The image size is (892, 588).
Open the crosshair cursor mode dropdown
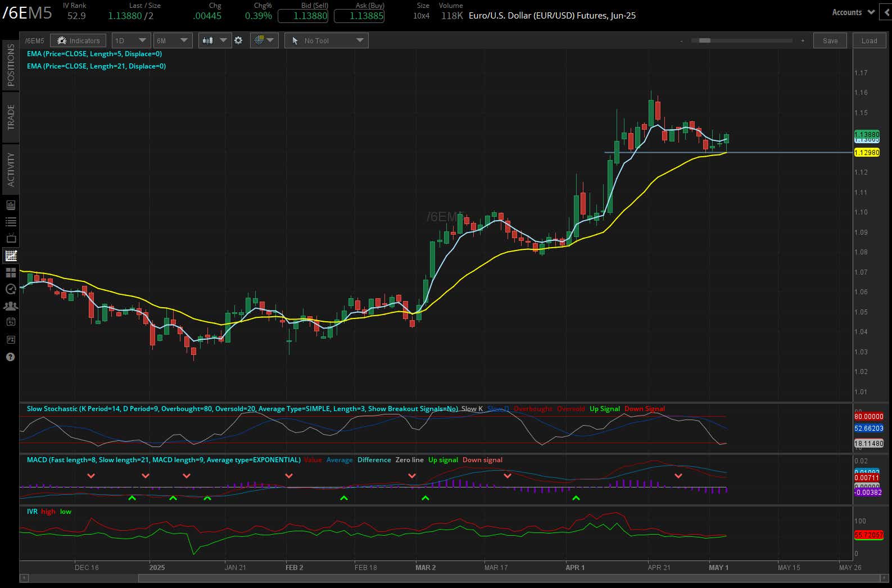coord(264,40)
